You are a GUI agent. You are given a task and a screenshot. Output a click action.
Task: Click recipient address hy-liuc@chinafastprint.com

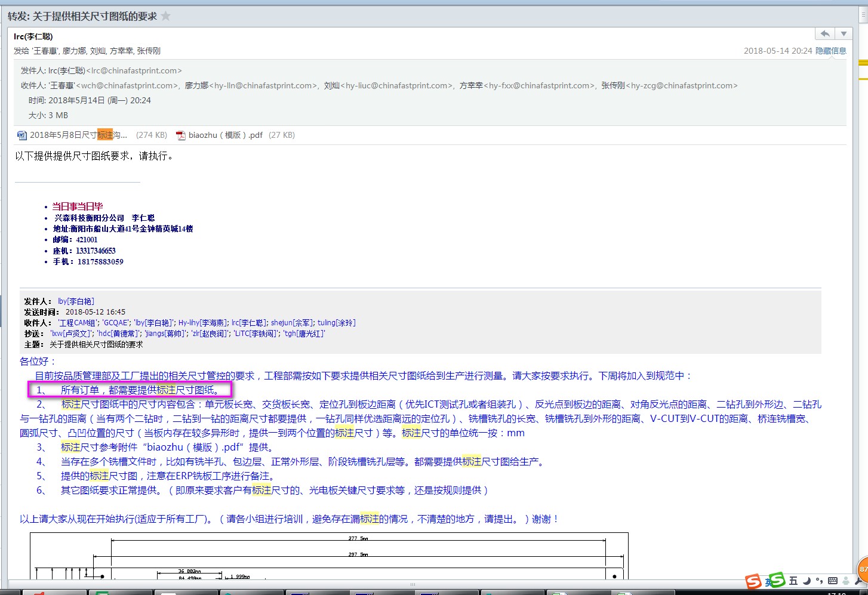[396, 85]
